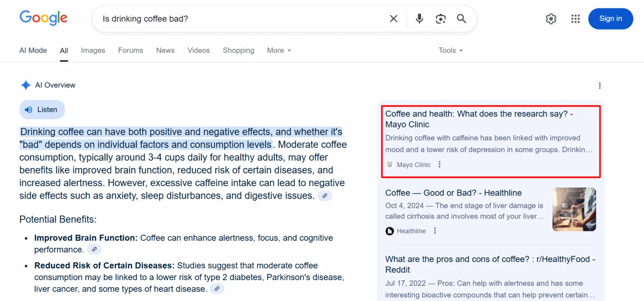Expand the More search filters dropdown

click(279, 50)
